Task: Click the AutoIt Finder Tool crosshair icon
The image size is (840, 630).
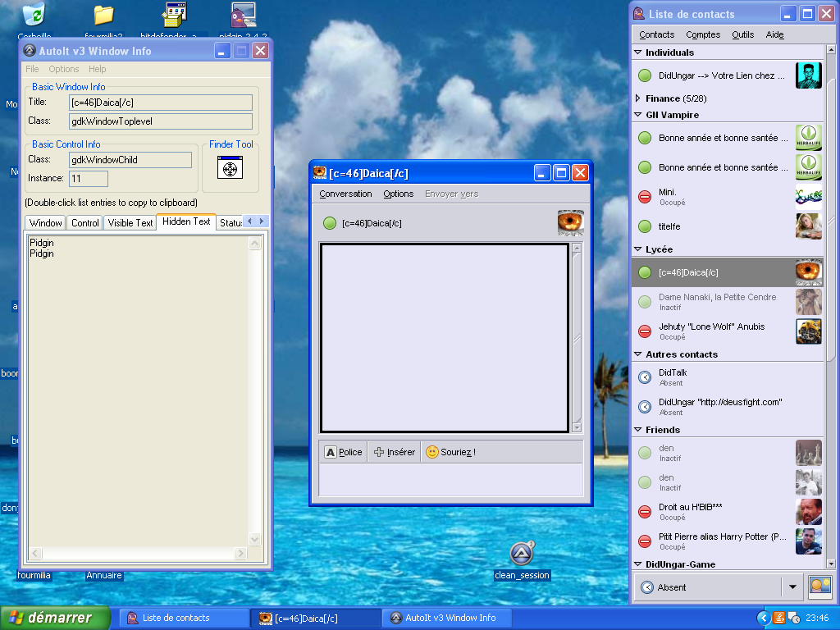Action: (231, 167)
